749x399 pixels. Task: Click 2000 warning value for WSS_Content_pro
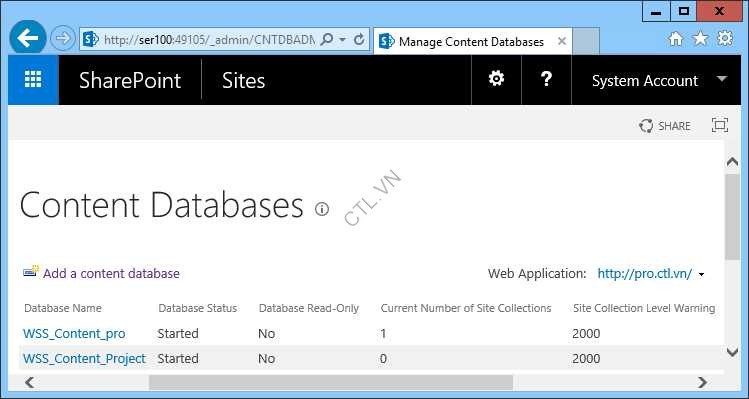[587, 334]
